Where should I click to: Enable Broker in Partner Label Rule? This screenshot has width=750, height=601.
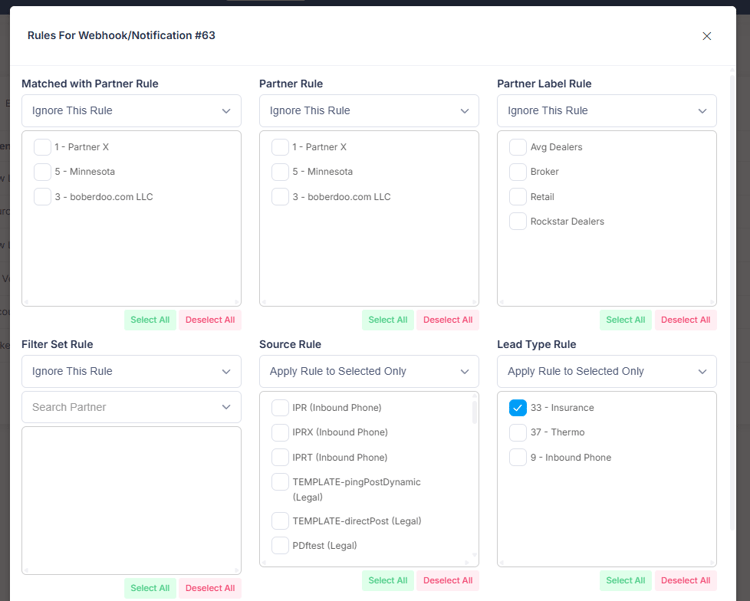(x=518, y=172)
